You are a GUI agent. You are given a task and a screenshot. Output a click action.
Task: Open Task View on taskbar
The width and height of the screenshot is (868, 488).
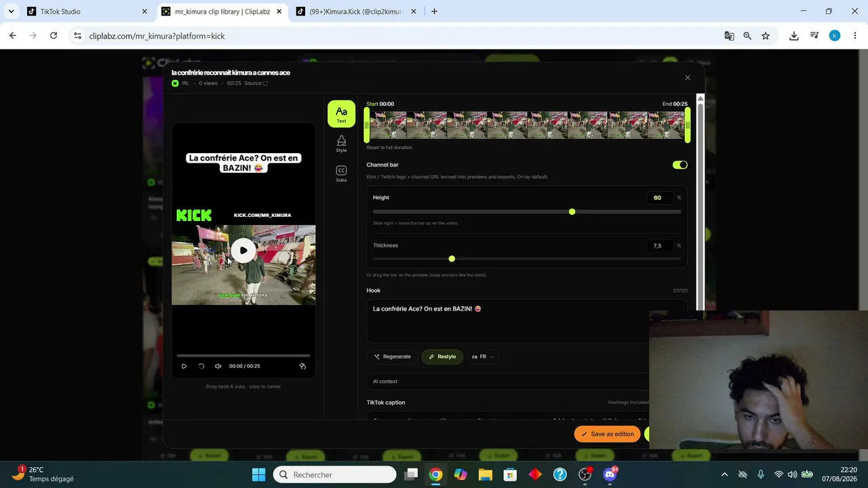tap(411, 474)
